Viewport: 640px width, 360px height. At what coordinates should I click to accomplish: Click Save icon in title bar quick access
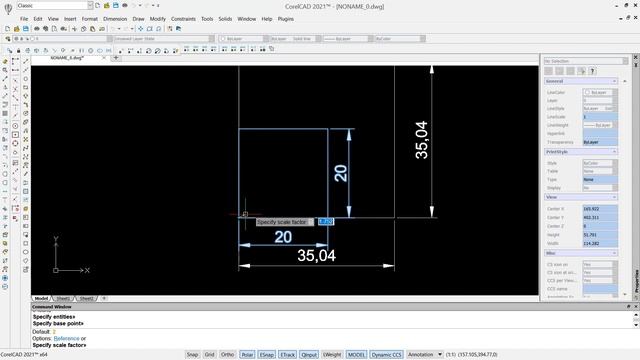[116, 6]
